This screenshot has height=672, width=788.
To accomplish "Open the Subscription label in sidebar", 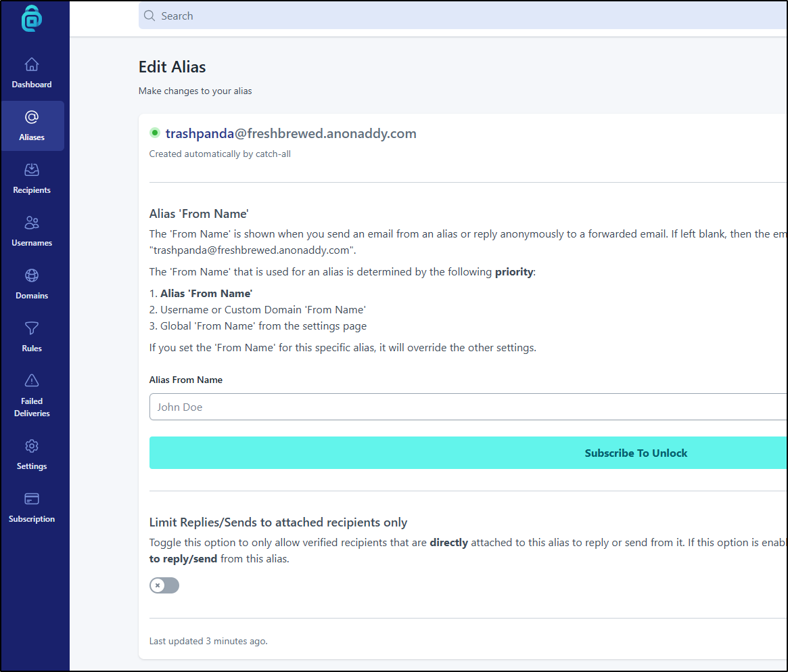I will [x=32, y=518].
